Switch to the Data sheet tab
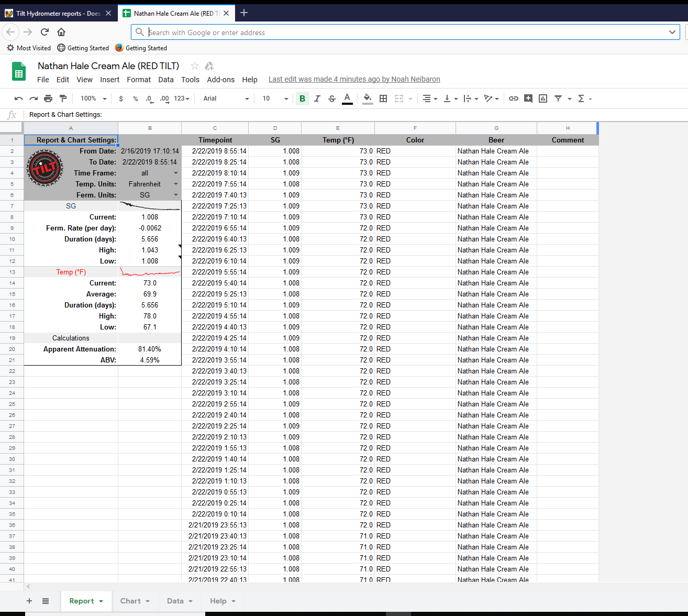The height and width of the screenshot is (616, 688). click(x=180, y=601)
